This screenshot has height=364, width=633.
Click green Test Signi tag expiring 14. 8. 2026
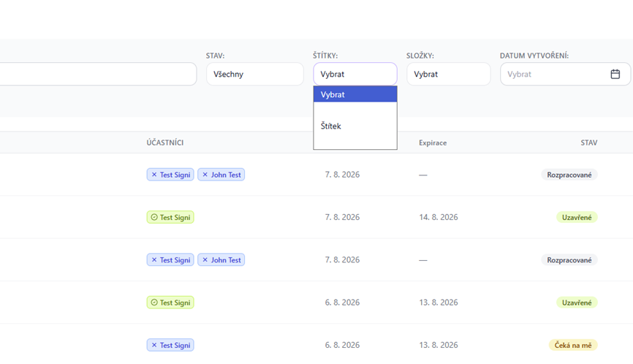tap(170, 217)
